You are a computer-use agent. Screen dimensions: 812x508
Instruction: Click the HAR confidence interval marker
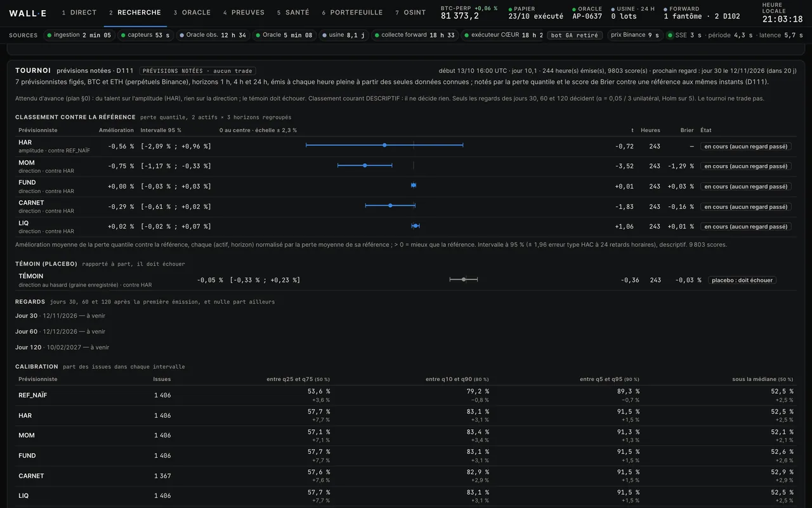tap(384, 145)
